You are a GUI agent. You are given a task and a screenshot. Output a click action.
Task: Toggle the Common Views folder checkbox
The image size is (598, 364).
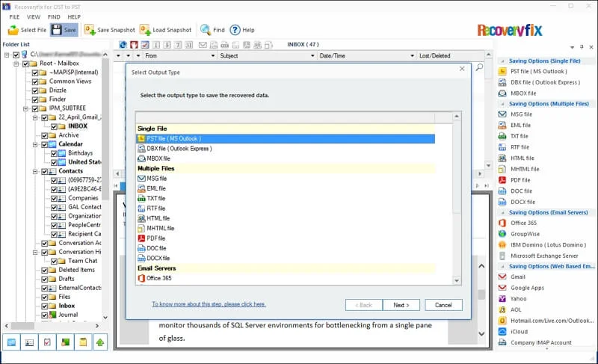[35, 81]
